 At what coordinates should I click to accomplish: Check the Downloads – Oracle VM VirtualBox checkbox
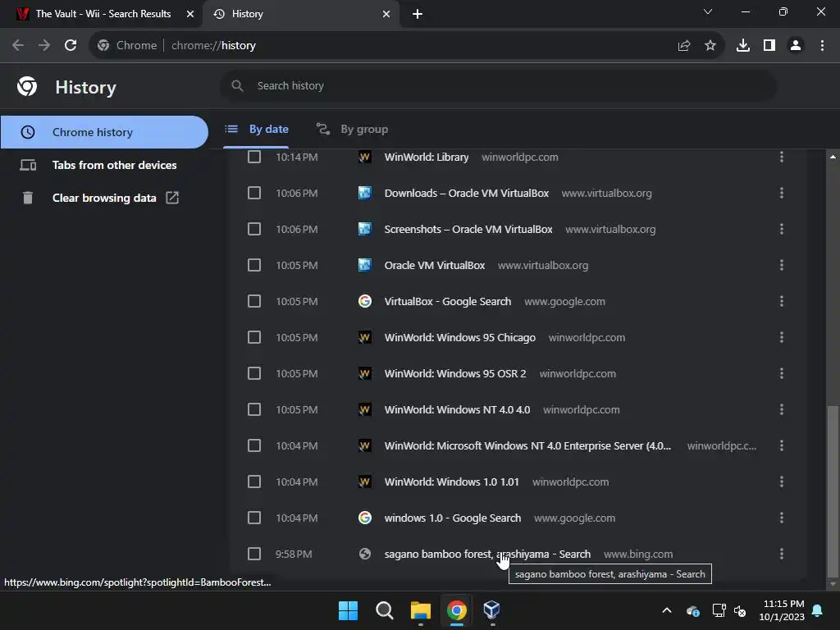(254, 193)
